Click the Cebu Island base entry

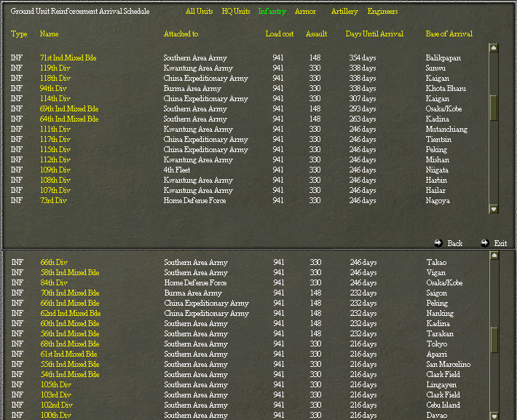[443, 405]
